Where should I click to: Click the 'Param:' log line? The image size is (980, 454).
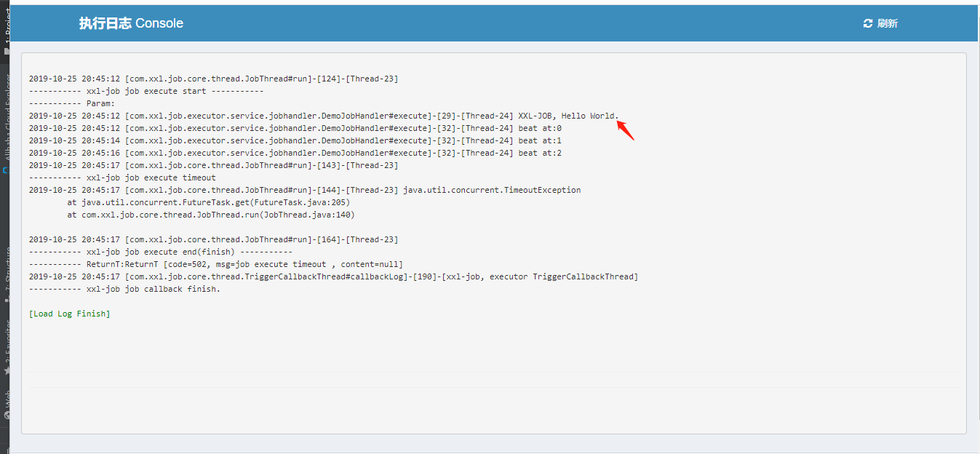click(x=72, y=103)
